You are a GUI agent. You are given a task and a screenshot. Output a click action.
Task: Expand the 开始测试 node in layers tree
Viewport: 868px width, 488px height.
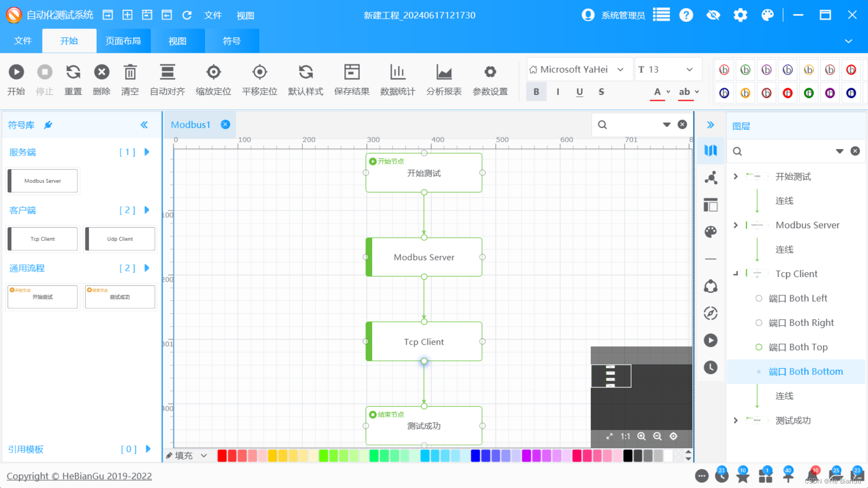(735, 176)
